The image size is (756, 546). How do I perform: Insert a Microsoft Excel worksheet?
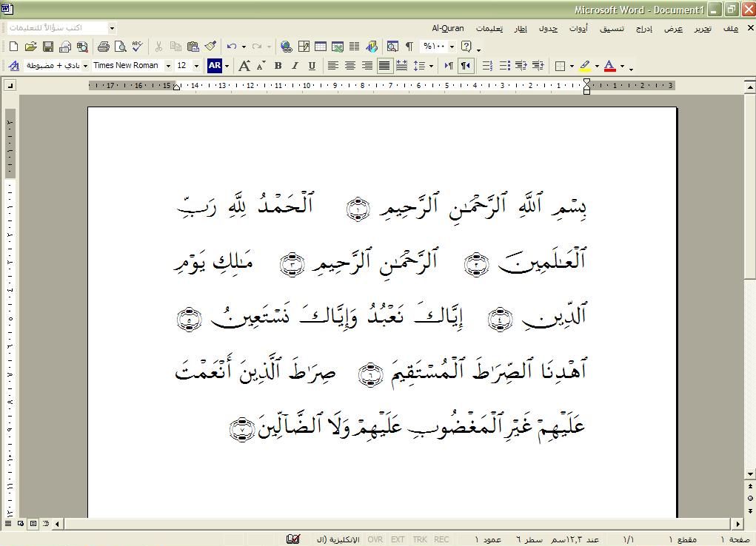click(x=338, y=47)
